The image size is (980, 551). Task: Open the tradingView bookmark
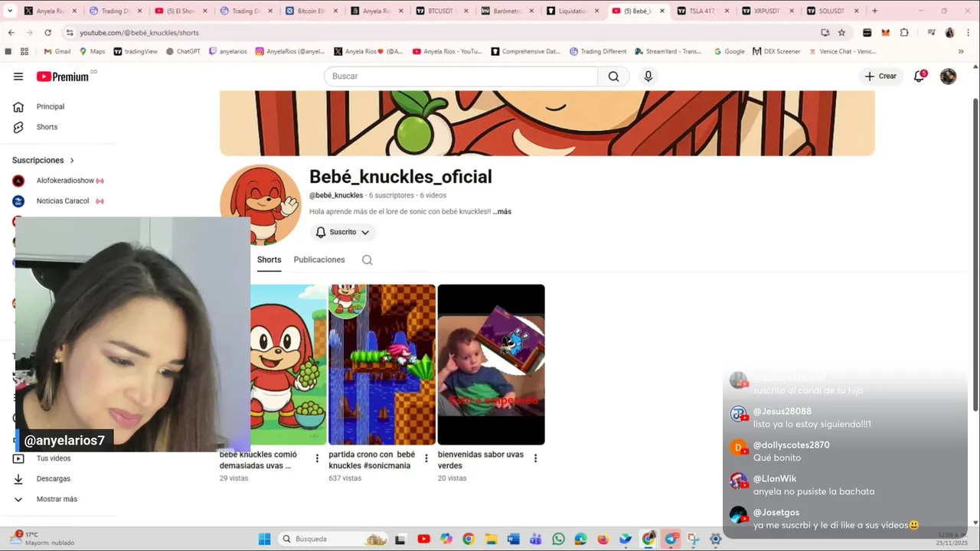[x=136, y=51]
